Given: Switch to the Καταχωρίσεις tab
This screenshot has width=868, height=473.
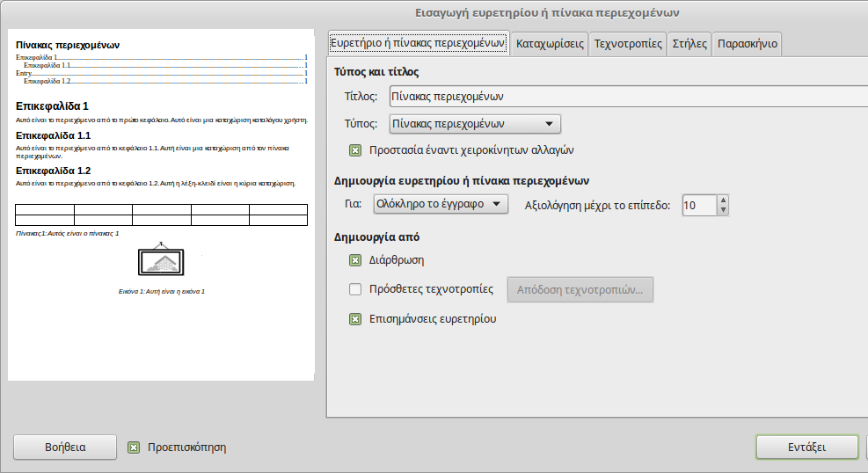Looking at the screenshot, I should pos(550,43).
